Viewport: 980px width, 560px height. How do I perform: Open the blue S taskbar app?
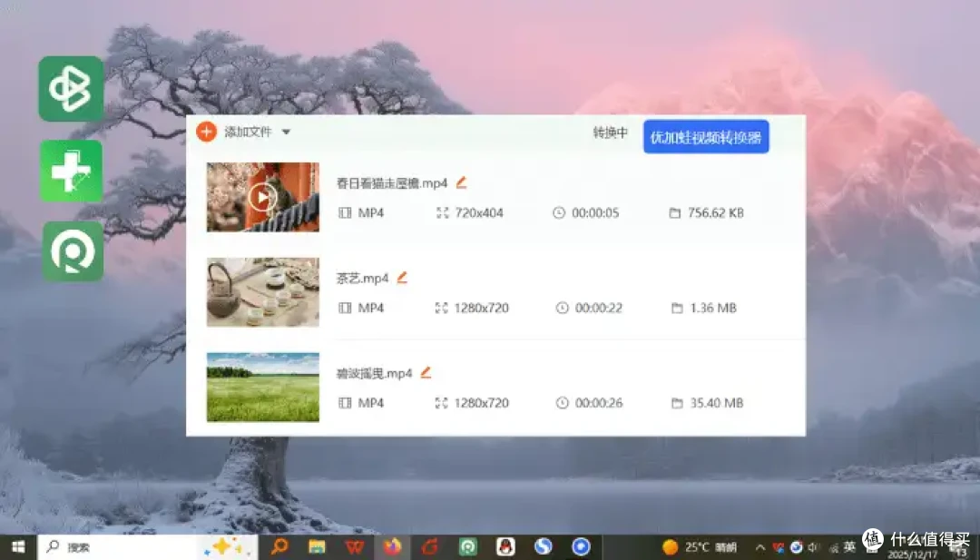click(544, 547)
